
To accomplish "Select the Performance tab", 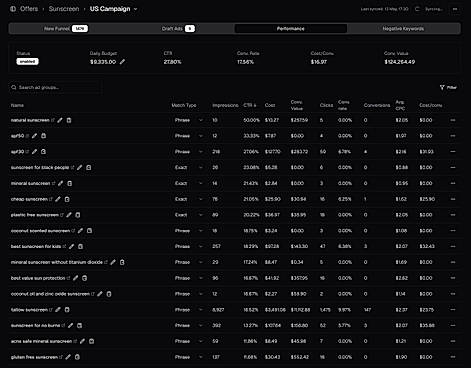I will point(291,29).
